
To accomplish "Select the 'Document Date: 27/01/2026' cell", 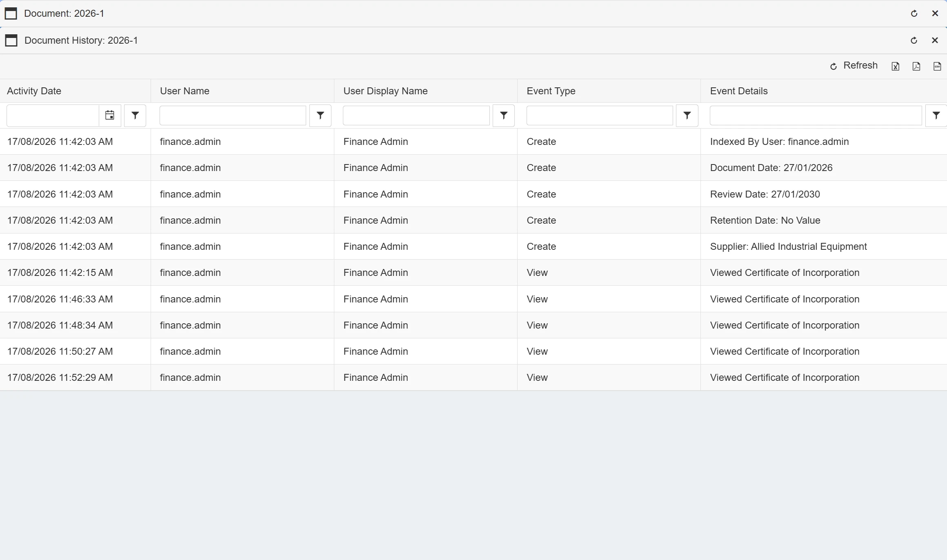I will coord(824,168).
